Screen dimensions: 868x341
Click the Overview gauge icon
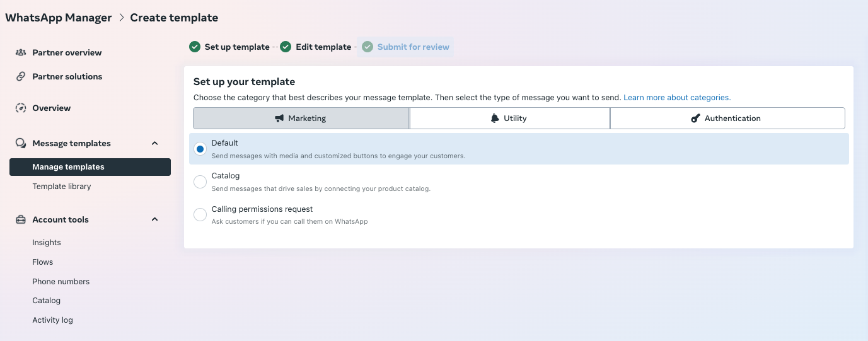[x=21, y=108]
